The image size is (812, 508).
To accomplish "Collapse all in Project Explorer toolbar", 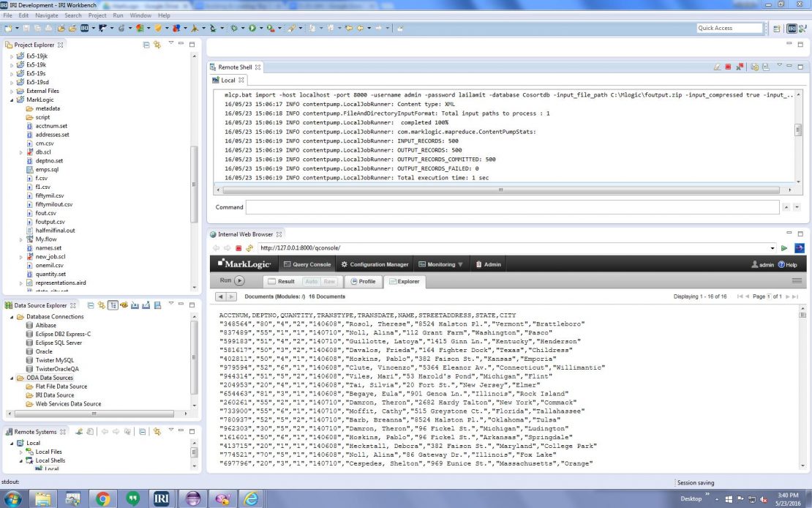I will click(146, 45).
